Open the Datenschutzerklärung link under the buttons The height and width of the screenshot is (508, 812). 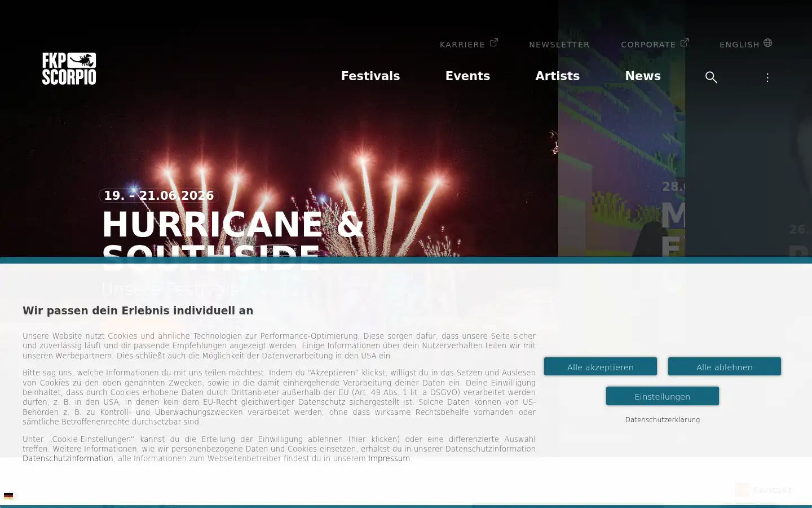point(663,420)
